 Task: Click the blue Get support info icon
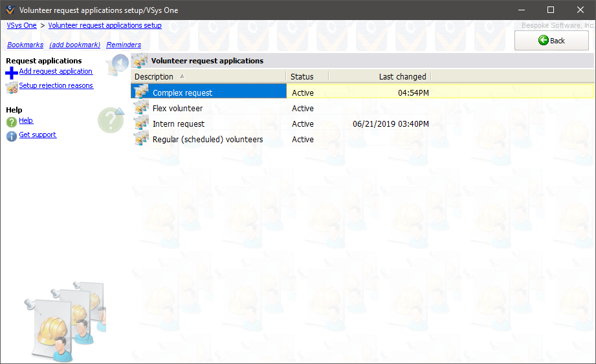pos(12,136)
